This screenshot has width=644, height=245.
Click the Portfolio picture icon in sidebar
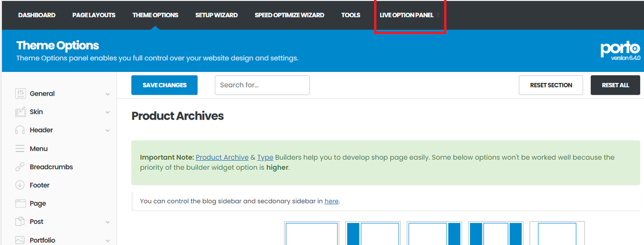point(20,240)
